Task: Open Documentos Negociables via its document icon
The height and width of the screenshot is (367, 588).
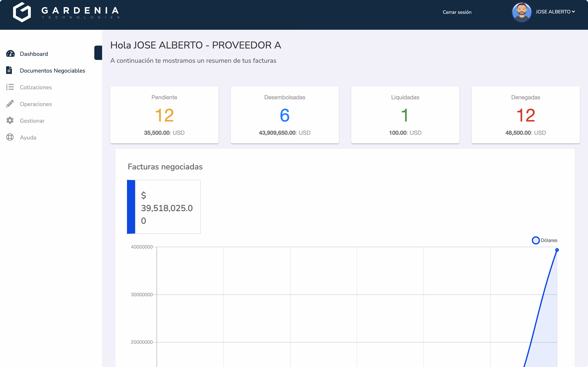Action: point(9,70)
